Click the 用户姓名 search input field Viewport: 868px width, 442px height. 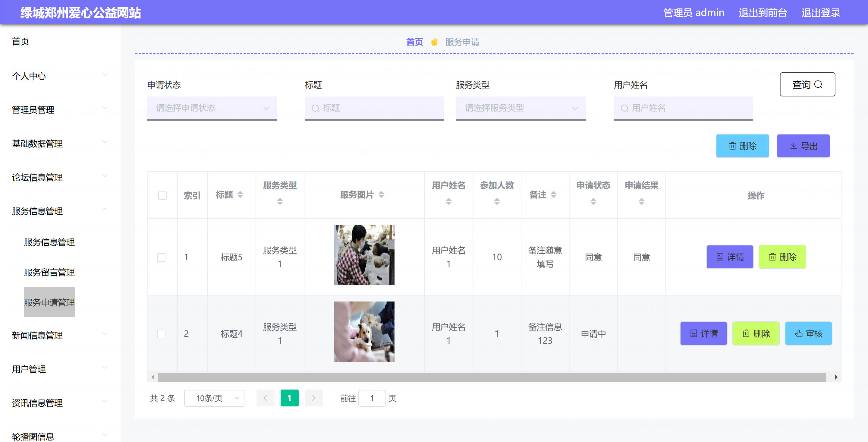683,108
